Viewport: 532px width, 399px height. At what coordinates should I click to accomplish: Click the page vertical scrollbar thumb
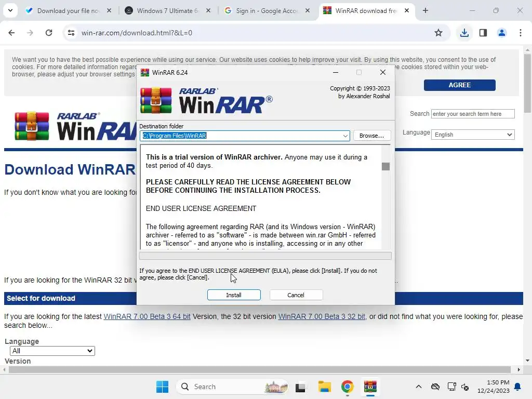point(527,84)
